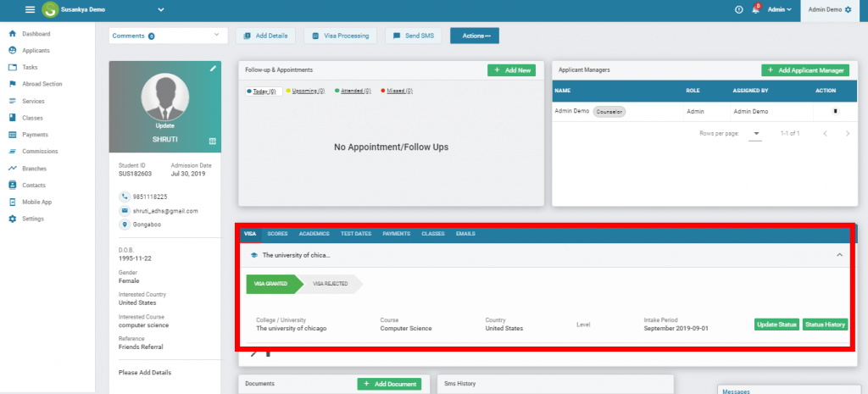Open the hamburger menu icon
Screen dimensions: 868x394
(x=31, y=9)
